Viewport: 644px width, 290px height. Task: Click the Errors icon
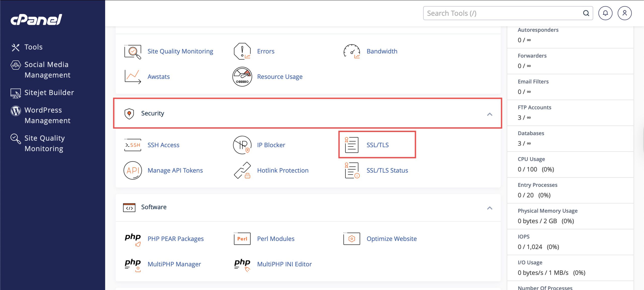pos(242,51)
